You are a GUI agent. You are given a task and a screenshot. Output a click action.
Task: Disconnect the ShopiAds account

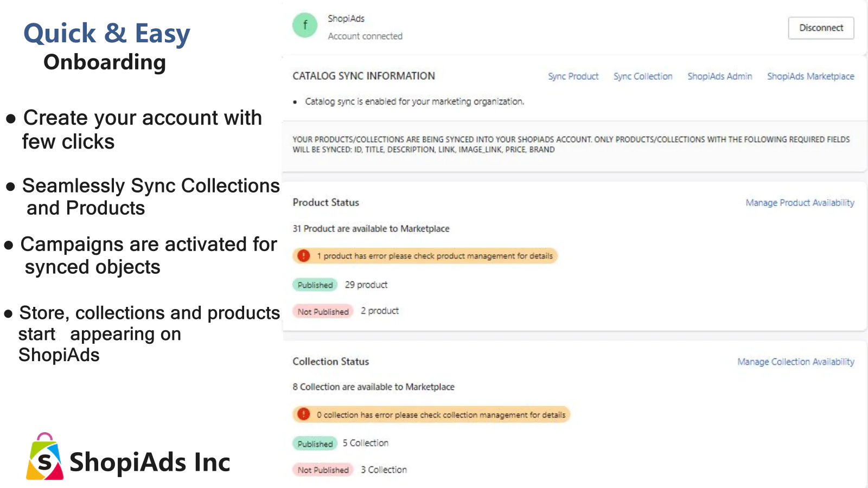coord(821,28)
